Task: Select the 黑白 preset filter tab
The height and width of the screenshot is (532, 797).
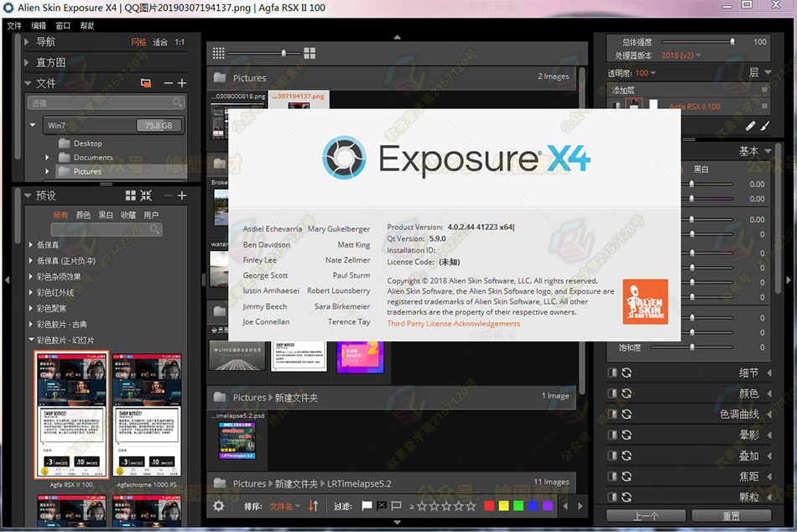Action: click(106, 215)
